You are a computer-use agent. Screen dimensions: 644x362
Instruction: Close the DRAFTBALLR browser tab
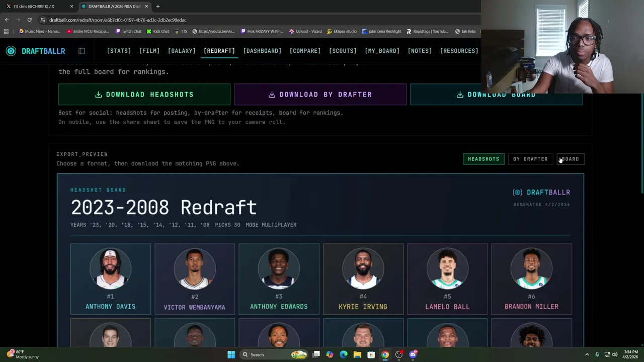[x=146, y=6]
